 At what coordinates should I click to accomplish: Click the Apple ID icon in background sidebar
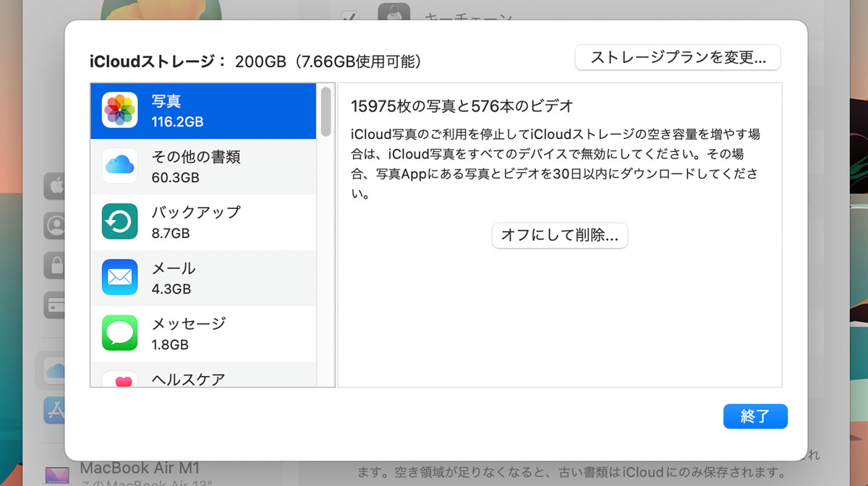(x=55, y=186)
